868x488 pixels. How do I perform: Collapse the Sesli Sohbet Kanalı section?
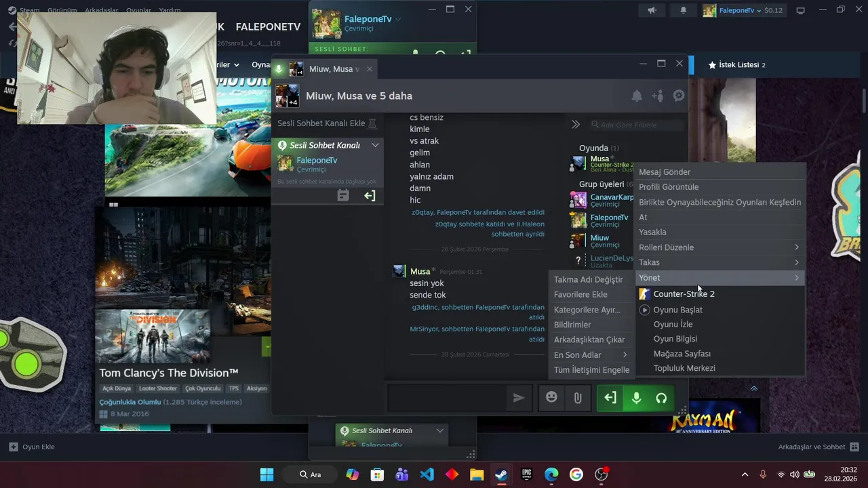pos(375,145)
